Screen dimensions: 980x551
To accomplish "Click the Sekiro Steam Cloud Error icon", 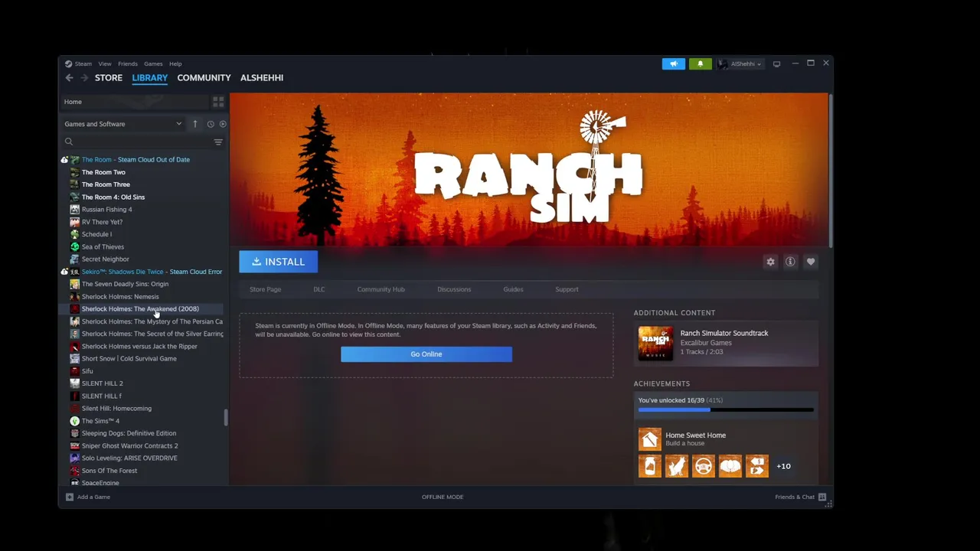I will click(x=64, y=272).
